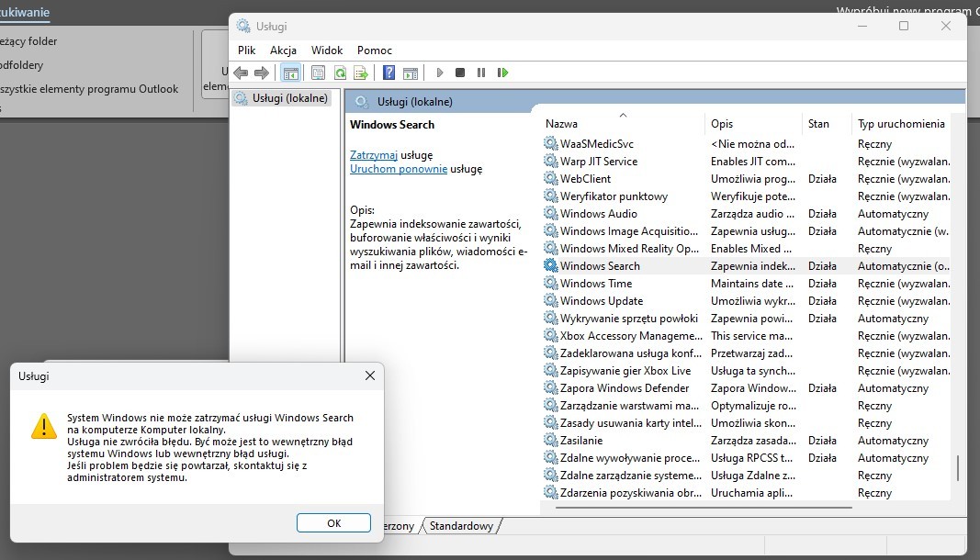Select Zadeklarowana usługa konf... row
The image size is (980, 560).
click(x=746, y=353)
